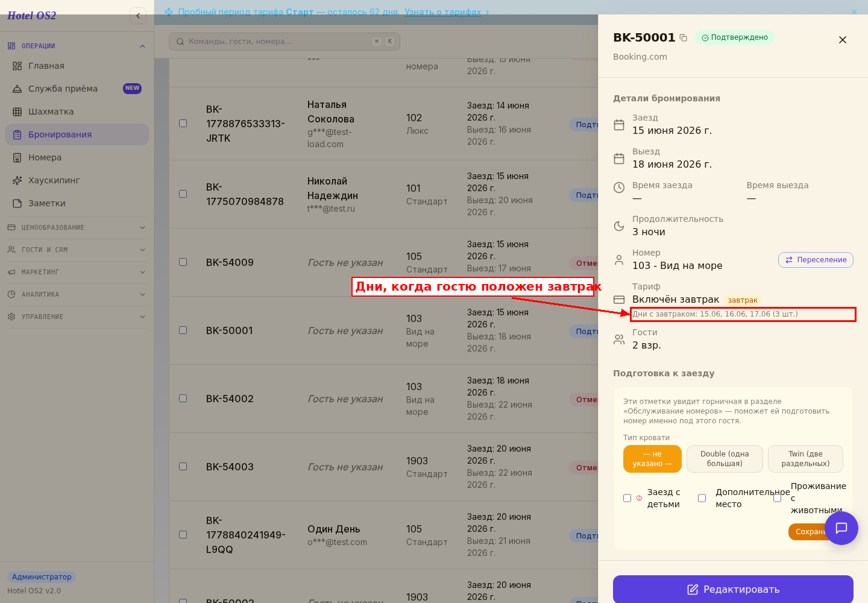Copy booking number BK-50001 icon

(x=683, y=38)
